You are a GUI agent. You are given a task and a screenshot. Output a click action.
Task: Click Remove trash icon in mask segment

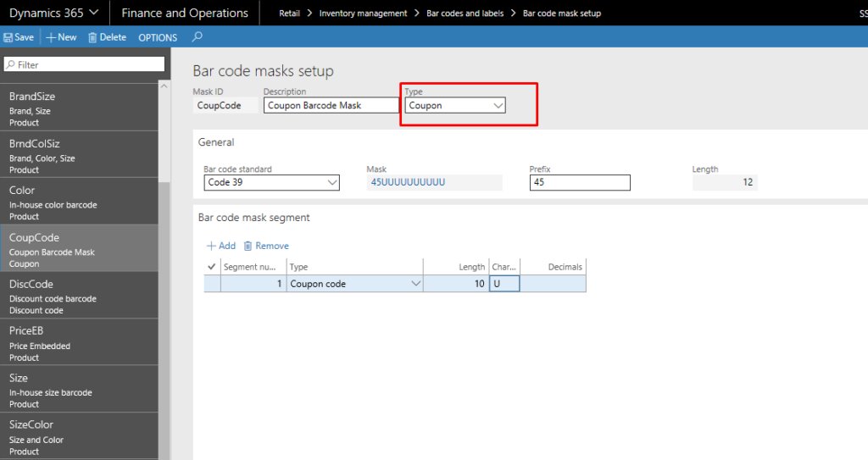click(x=248, y=246)
